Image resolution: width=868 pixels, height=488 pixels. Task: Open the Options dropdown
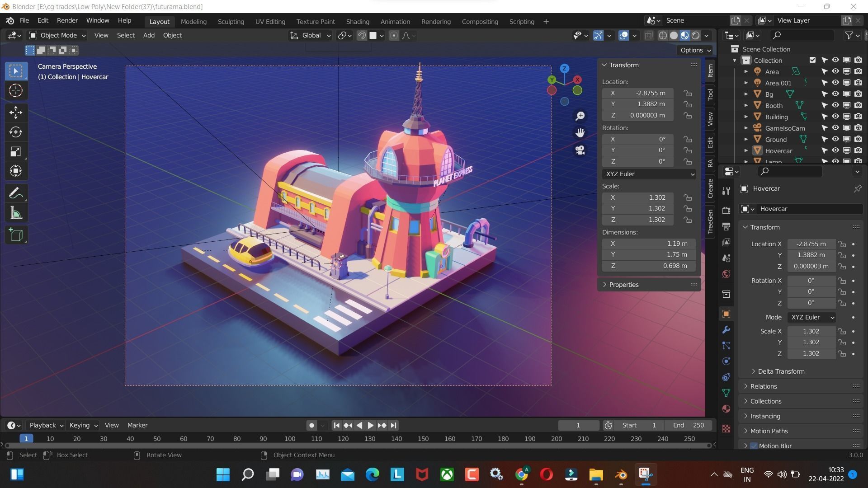pos(695,50)
